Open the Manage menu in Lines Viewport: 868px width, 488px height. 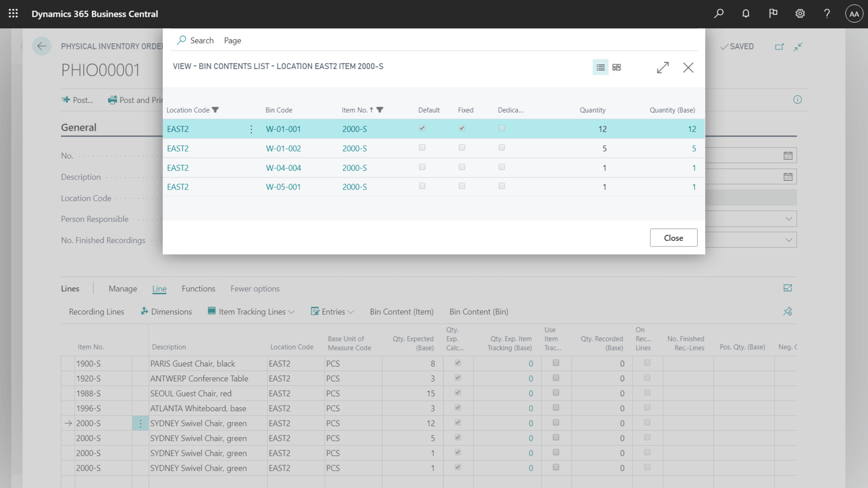123,289
